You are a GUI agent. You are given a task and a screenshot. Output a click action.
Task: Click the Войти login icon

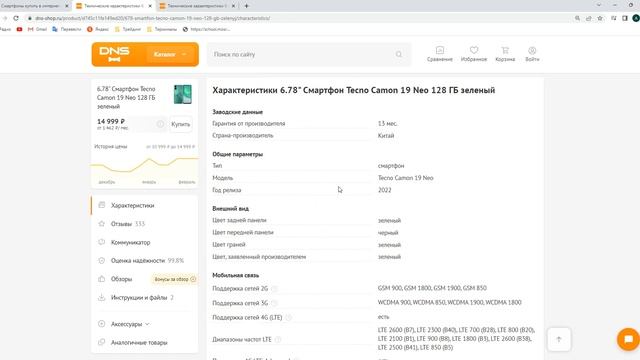click(532, 54)
